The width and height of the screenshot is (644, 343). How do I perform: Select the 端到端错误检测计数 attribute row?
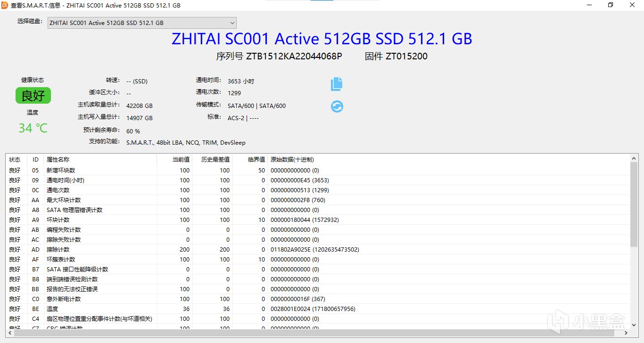(318, 279)
